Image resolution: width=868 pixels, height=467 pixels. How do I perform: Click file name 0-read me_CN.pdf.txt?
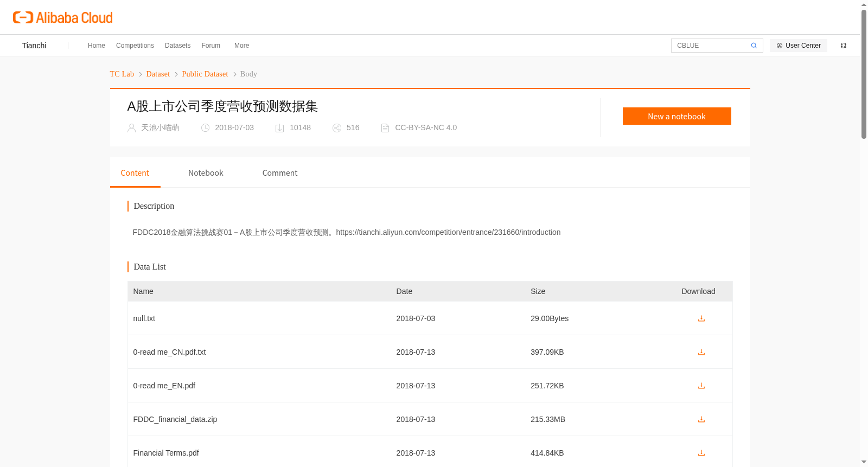tap(170, 352)
